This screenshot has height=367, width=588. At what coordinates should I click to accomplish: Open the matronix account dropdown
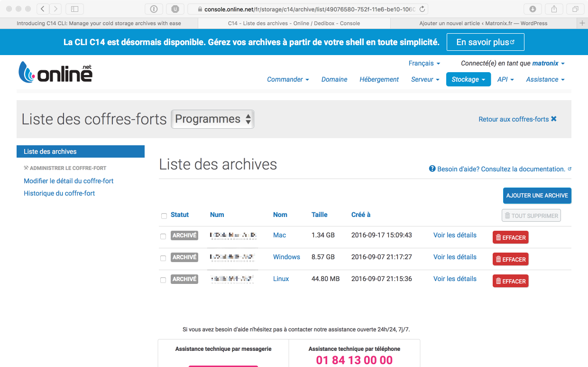(548, 63)
